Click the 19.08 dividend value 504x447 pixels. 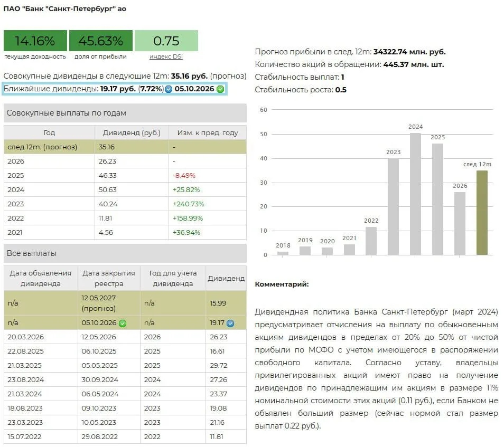218,408
